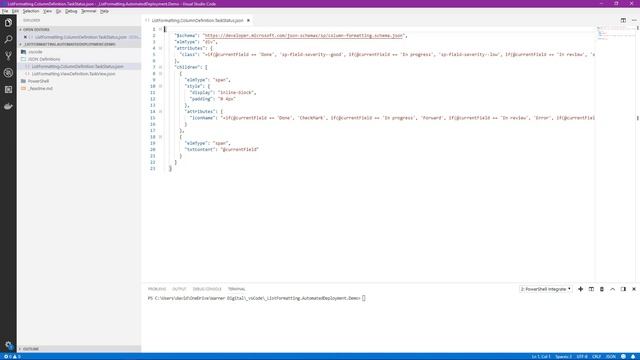Switch to the Problems panel tab
The width and height of the screenshot is (640, 360).
click(x=157, y=289)
